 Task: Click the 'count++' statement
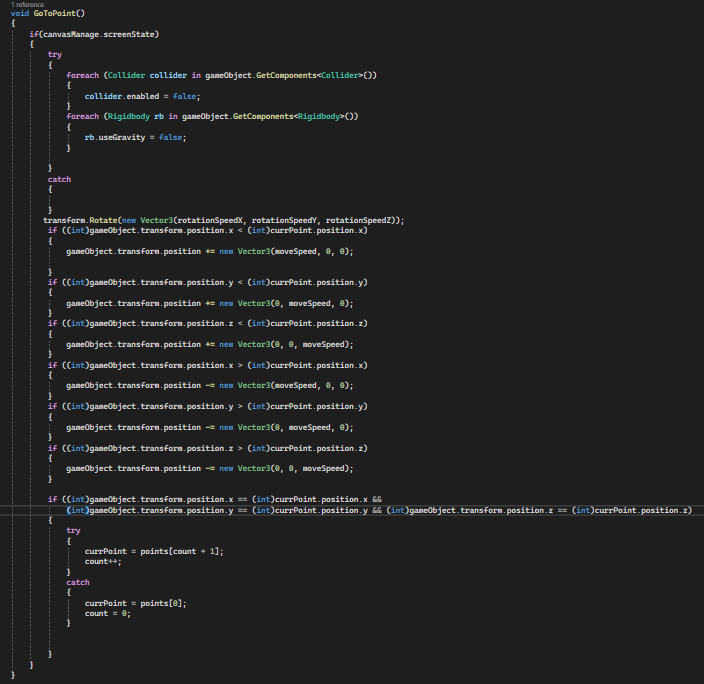pyautogui.click(x=104, y=561)
